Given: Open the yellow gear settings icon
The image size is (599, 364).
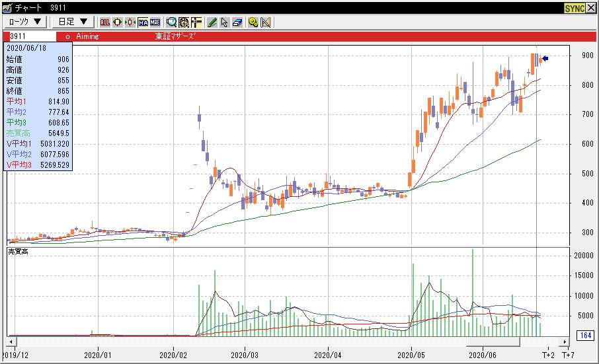Looking at the screenshot, I should pyautogui.click(x=253, y=22).
